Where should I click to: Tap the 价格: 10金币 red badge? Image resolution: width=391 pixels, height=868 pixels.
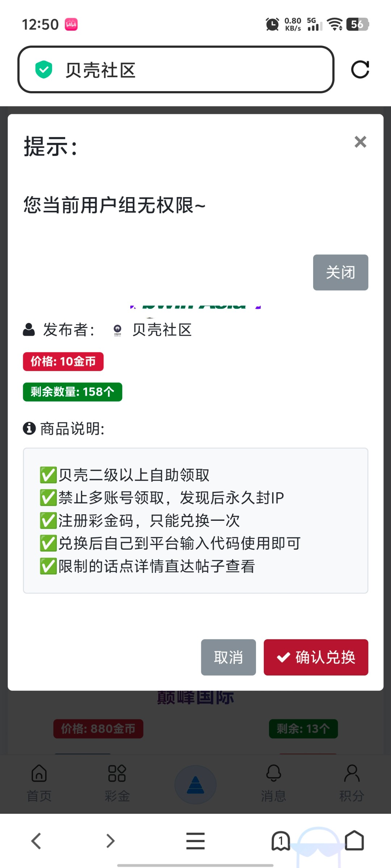tap(63, 361)
